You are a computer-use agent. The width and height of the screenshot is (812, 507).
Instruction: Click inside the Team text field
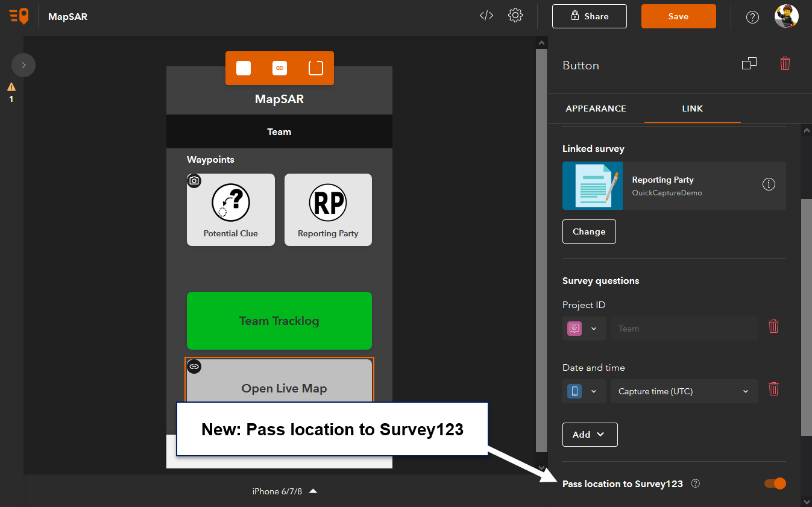[x=684, y=329]
